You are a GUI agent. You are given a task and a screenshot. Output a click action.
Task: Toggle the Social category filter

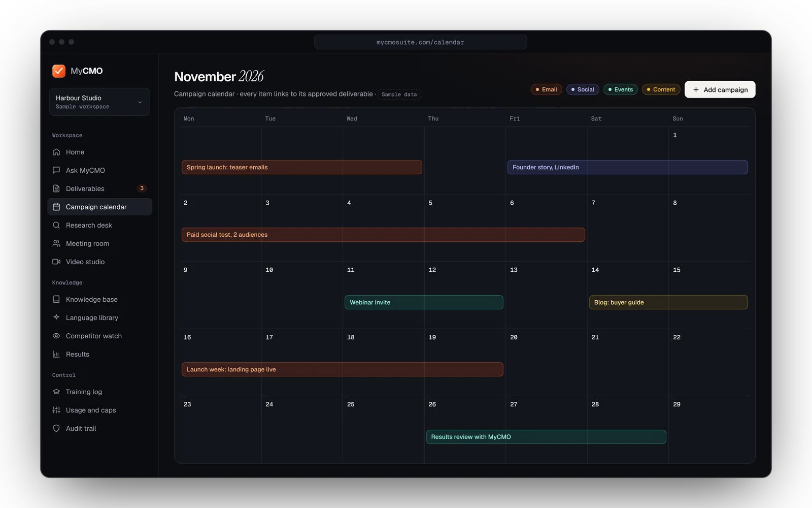point(583,89)
